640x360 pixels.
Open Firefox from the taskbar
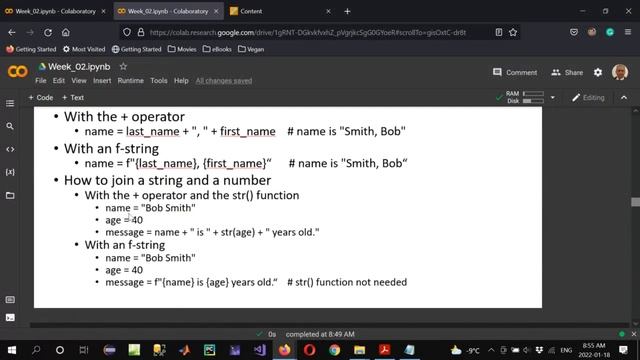point(284,350)
